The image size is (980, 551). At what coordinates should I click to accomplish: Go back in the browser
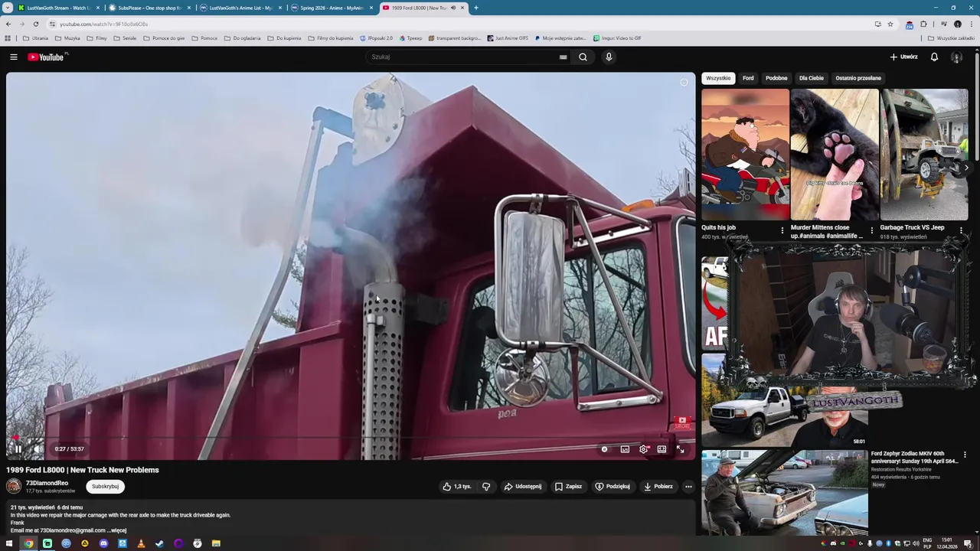(x=8, y=24)
